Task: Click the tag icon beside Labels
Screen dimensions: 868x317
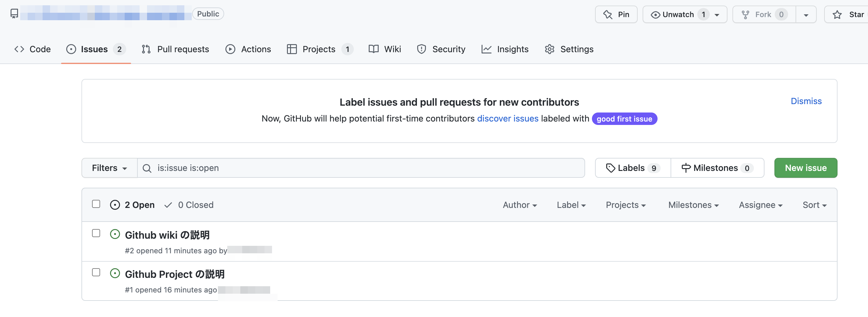Action: coord(610,168)
